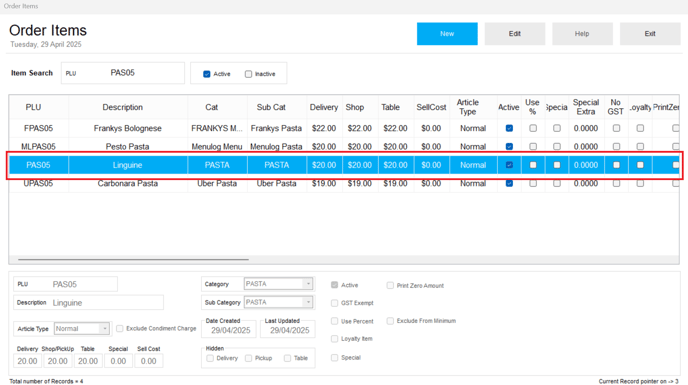Enable the Inactive filter checkbox

click(x=248, y=74)
